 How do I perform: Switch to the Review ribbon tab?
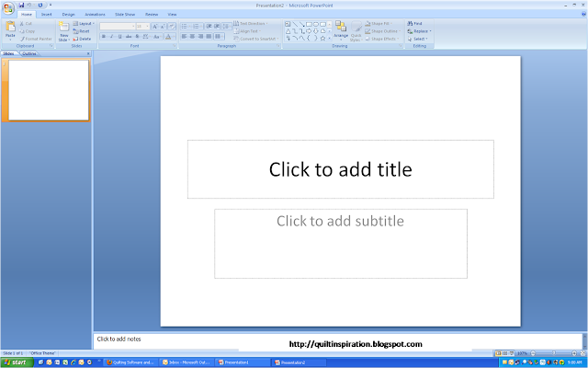(152, 15)
